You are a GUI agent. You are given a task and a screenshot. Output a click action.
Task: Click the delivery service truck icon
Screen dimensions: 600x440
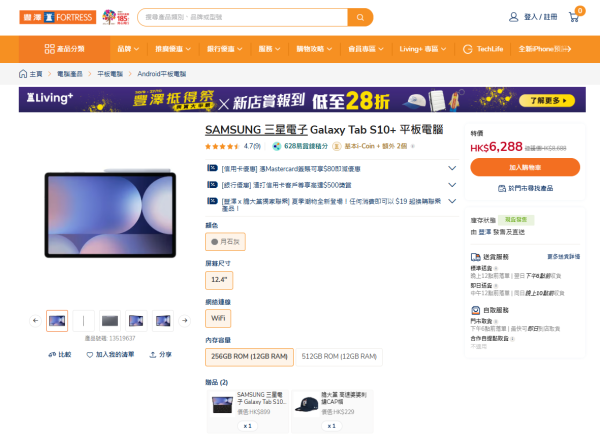point(476,257)
